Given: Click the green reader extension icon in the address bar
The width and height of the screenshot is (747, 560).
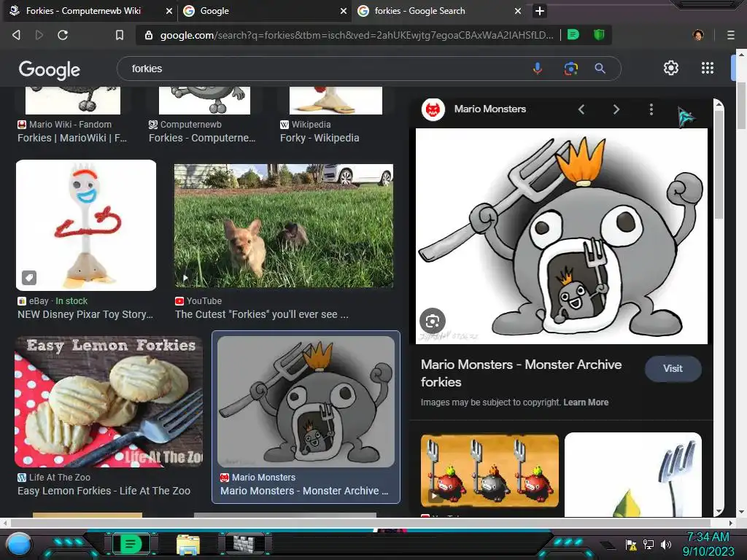Looking at the screenshot, I should point(573,35).
